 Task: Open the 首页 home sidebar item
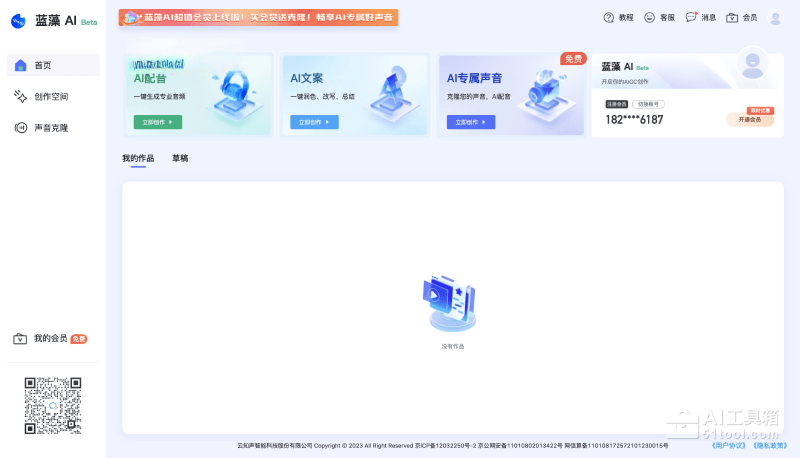pos(53,65)
